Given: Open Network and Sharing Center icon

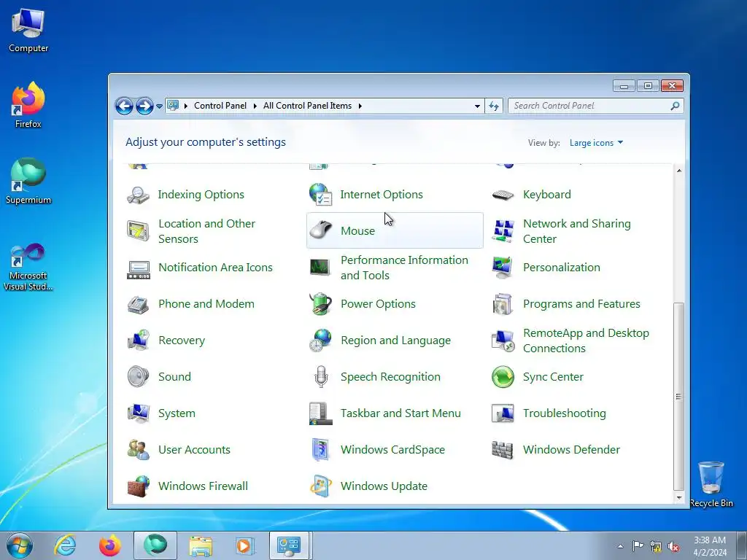Looking at the screenshot, I should pyautogui.click(x=503, y=231).
